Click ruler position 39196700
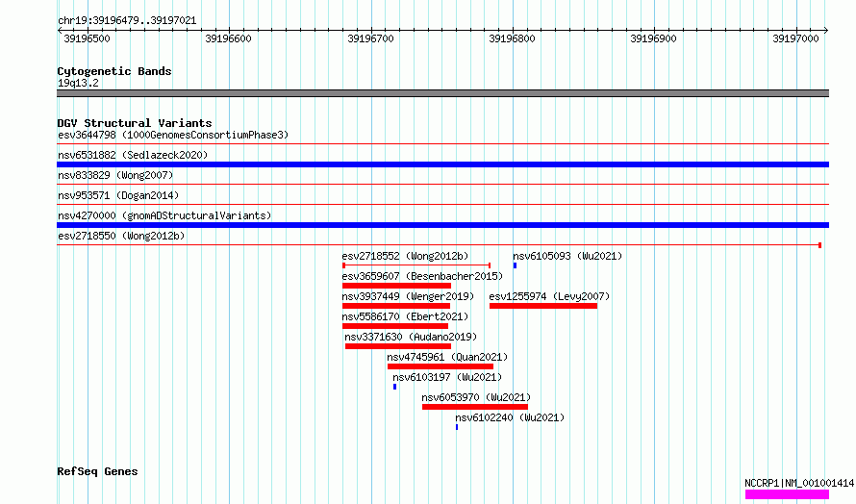 [370, 38]
